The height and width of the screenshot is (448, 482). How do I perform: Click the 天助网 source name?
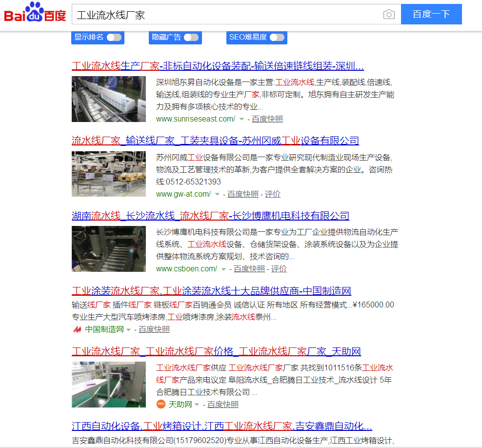pyautogui.click(x=180, y=405)
